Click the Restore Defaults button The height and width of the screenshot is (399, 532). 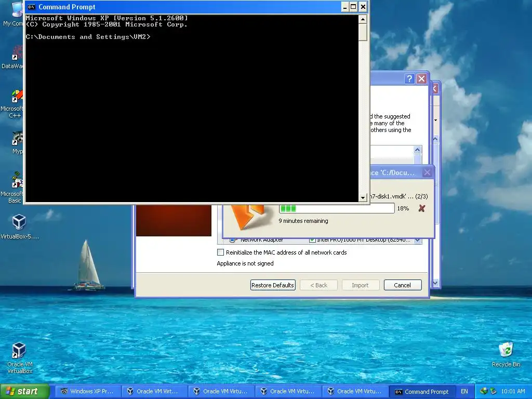coord(273,285)
